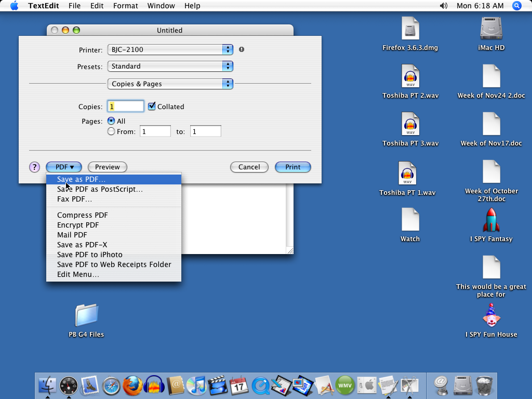The height and width of the screenshot is (399, 532).
Task: Click the Preview button
Action: point(107,167)
